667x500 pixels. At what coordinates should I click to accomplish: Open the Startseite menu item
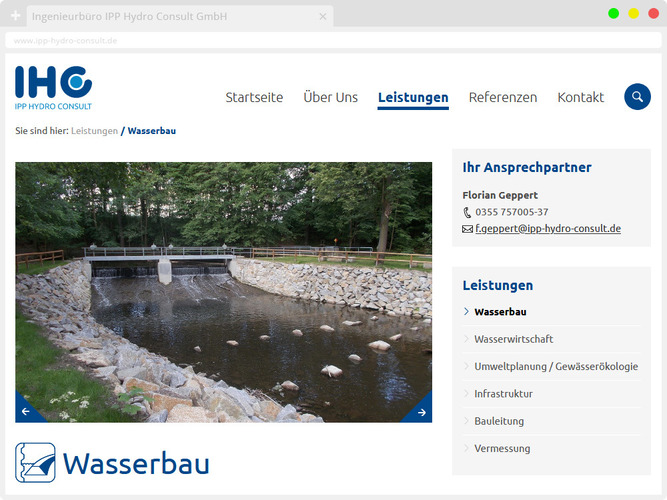tap(254, 97)
